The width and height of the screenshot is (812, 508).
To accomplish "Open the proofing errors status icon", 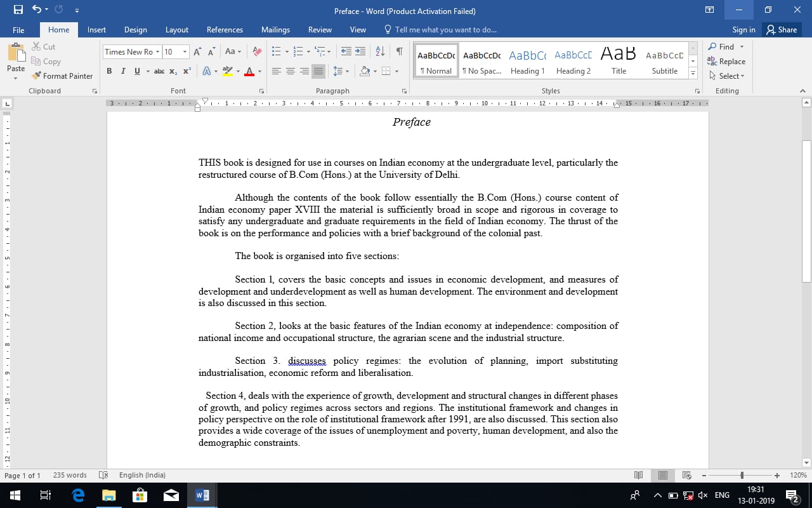I will [103, 475].
